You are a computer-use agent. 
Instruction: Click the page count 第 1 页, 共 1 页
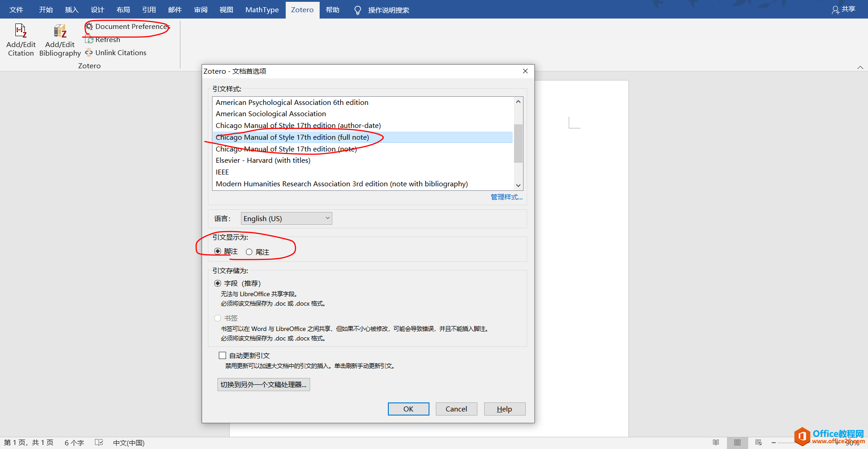pyautogui.click(x=29, y=443)
